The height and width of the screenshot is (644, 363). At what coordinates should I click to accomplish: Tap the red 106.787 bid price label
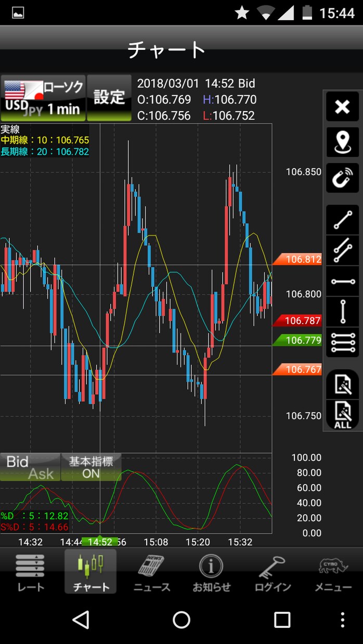coord(298,320)
